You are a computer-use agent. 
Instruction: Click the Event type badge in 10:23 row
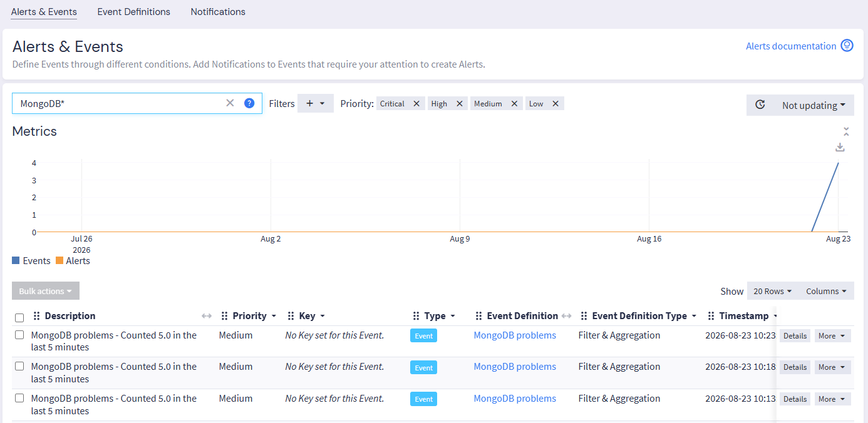pyautogui.click(x=423, y=336)
